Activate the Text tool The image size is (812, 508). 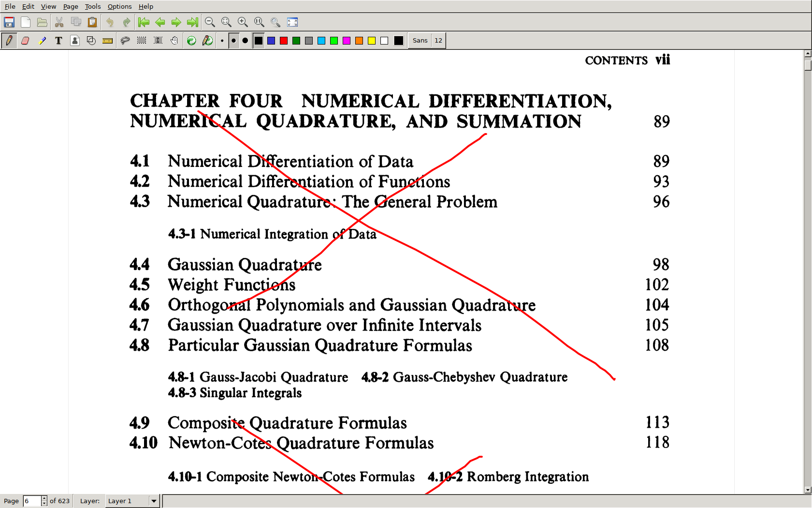(x=58, y=41)
